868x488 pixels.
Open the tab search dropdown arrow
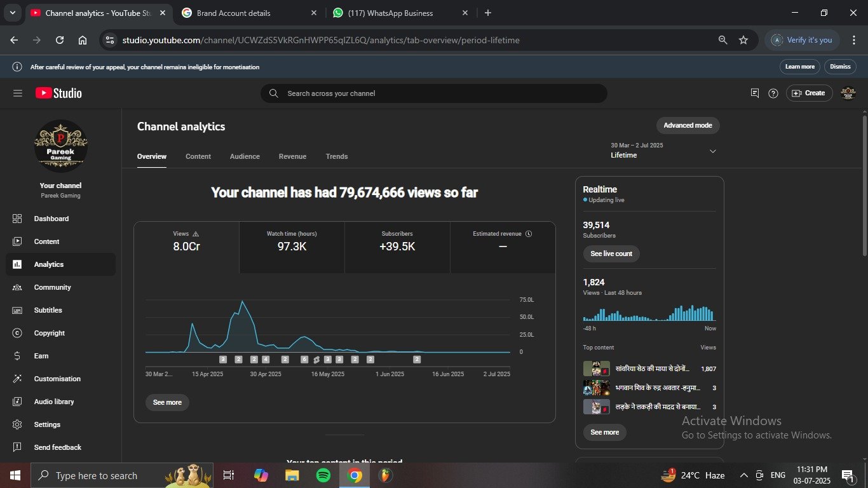point(12,13)
